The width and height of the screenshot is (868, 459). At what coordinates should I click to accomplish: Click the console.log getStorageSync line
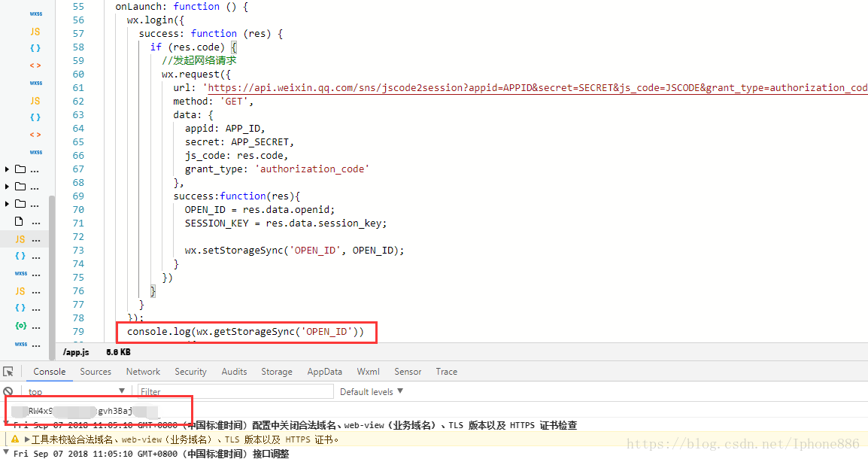245,332
